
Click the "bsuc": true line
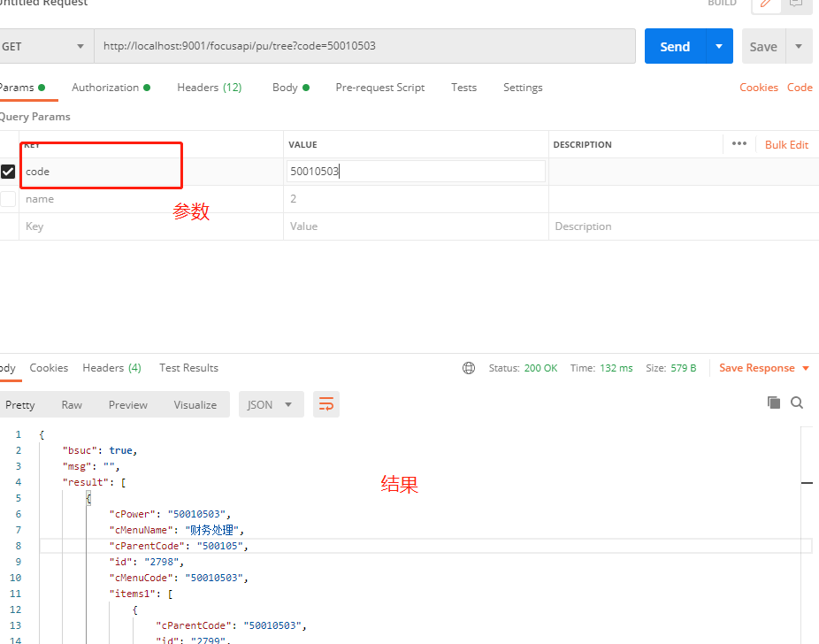[100, 450]
